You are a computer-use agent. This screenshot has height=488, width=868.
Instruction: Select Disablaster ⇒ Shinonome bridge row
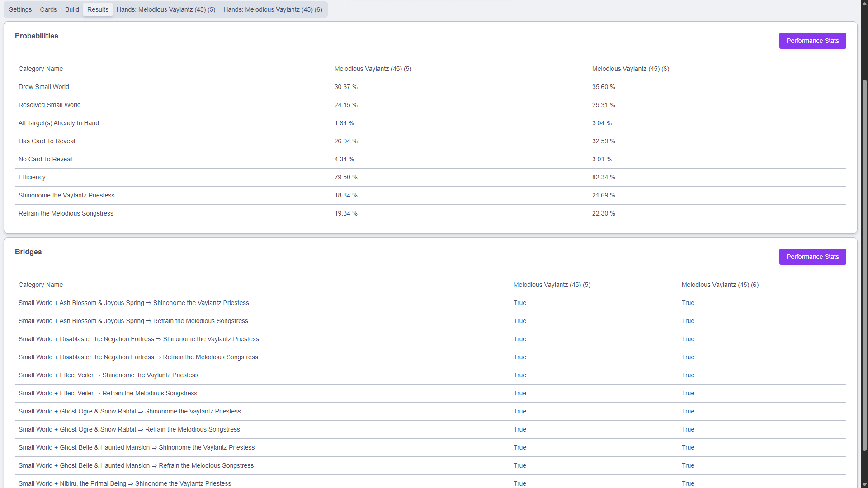430,339
